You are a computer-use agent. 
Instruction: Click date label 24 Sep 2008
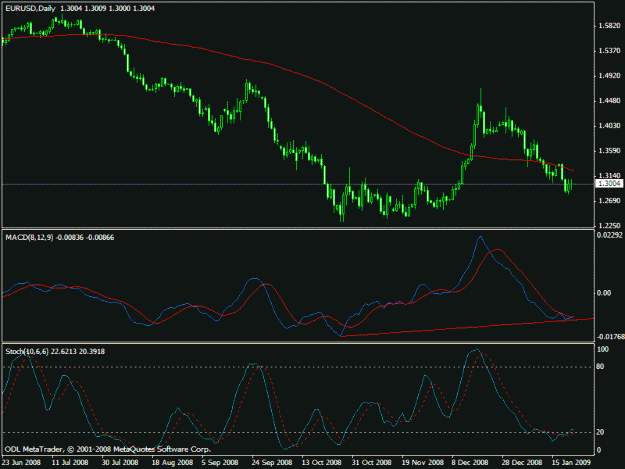click(x=271, y=462)
